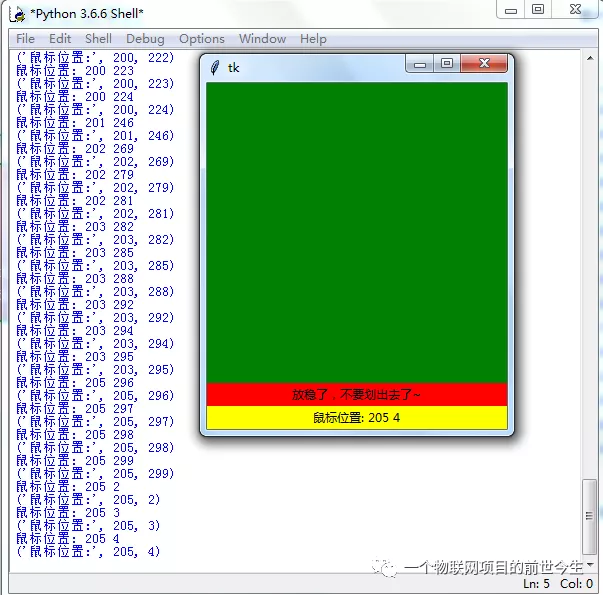
Task: Open the Help menu
Action: 313,39
